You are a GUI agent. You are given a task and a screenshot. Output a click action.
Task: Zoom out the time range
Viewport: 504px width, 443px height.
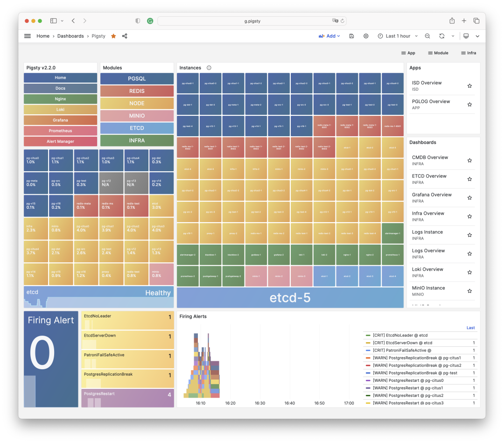pos(427,36)
